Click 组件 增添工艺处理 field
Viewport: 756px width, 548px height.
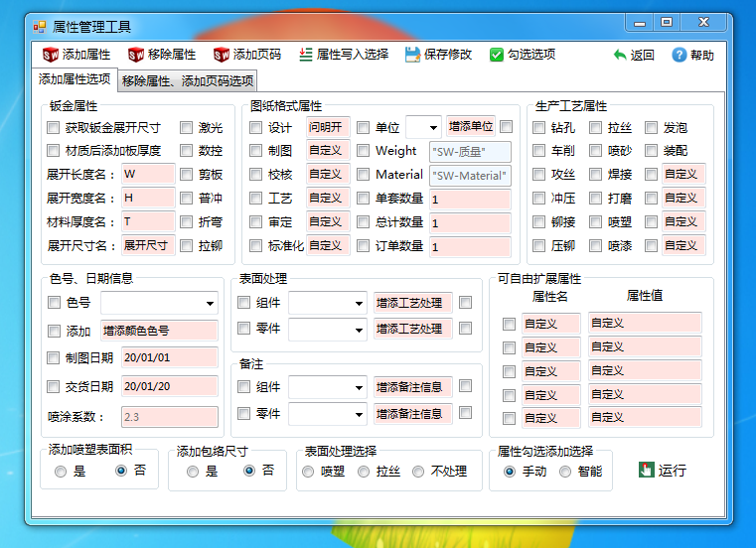pyautogui.click(x=413, y=303)
